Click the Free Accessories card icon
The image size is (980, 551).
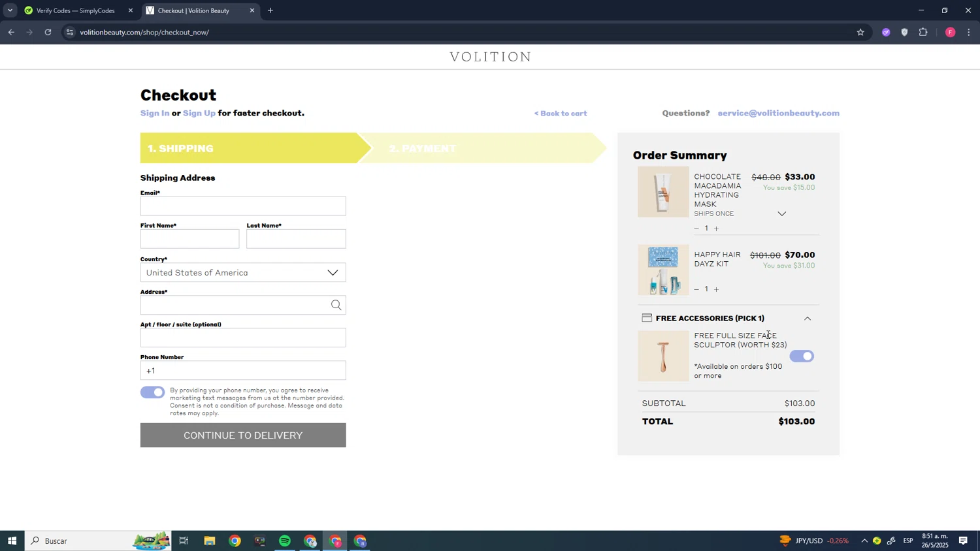647,318
